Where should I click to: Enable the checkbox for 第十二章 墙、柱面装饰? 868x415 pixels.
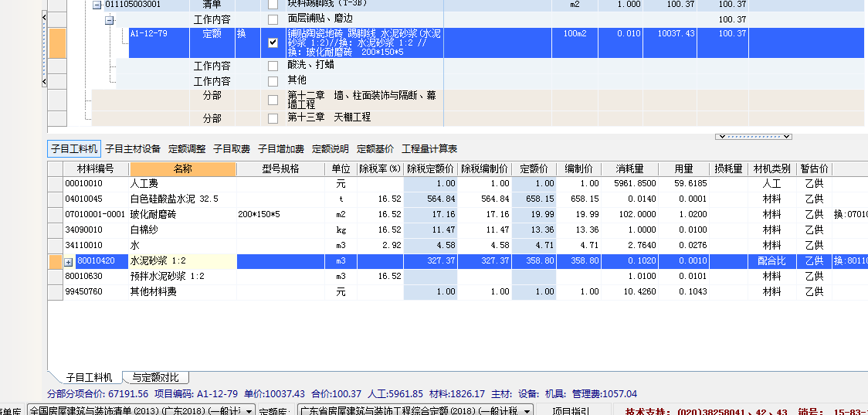273,100
